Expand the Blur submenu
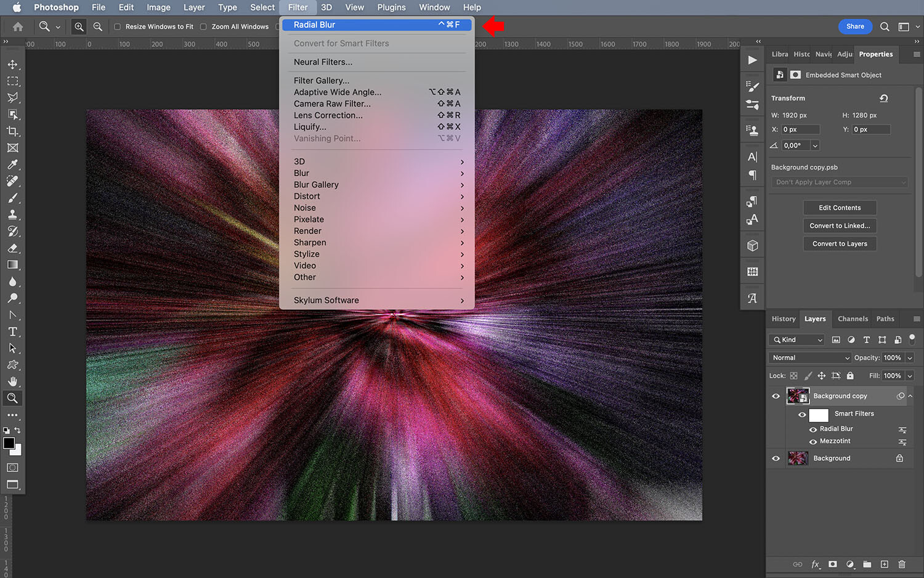 coord(378,173)
